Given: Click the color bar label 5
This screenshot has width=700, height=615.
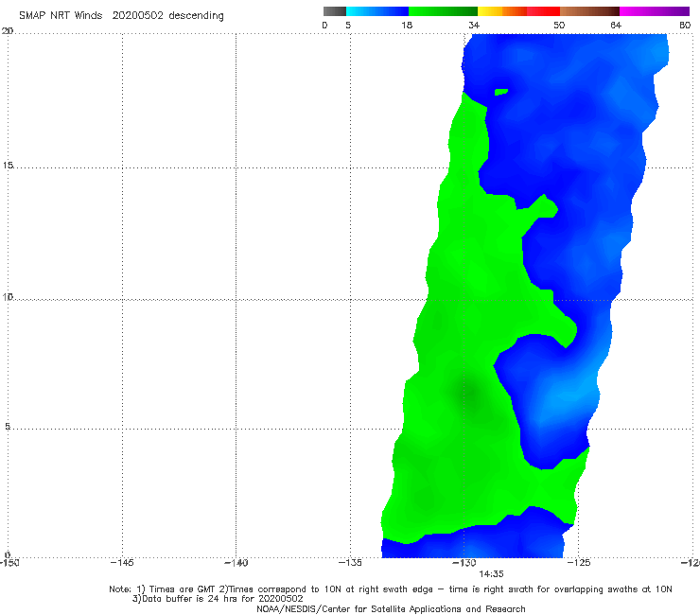Looking at the screenshot, I should tap(348, 26).
